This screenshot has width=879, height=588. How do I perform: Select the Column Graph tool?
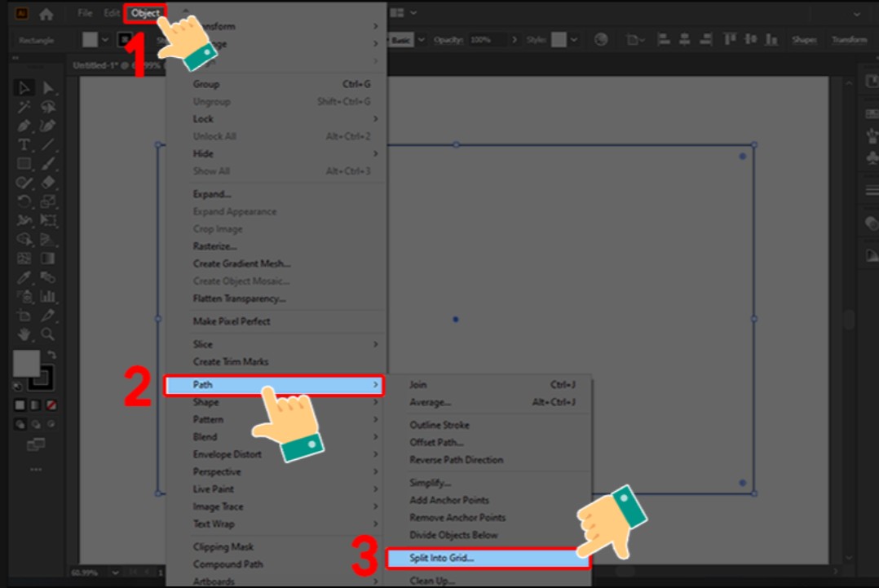tap(48, 297)
